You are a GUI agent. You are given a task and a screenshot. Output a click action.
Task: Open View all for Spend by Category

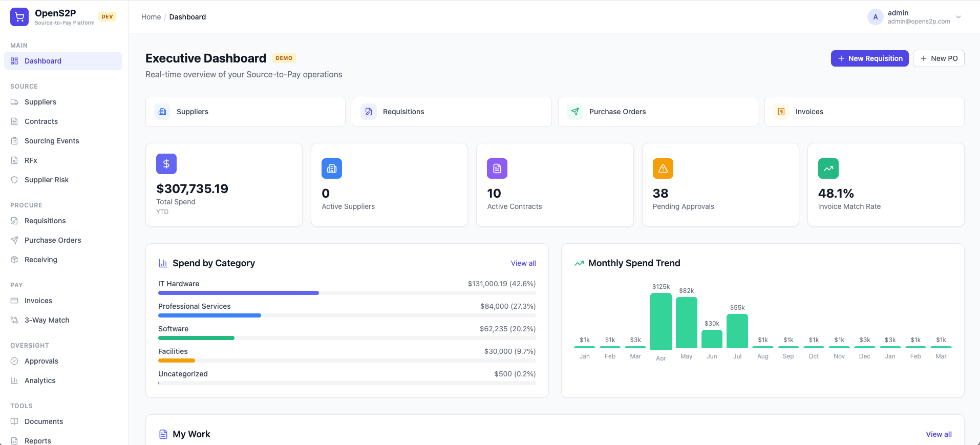523,263
